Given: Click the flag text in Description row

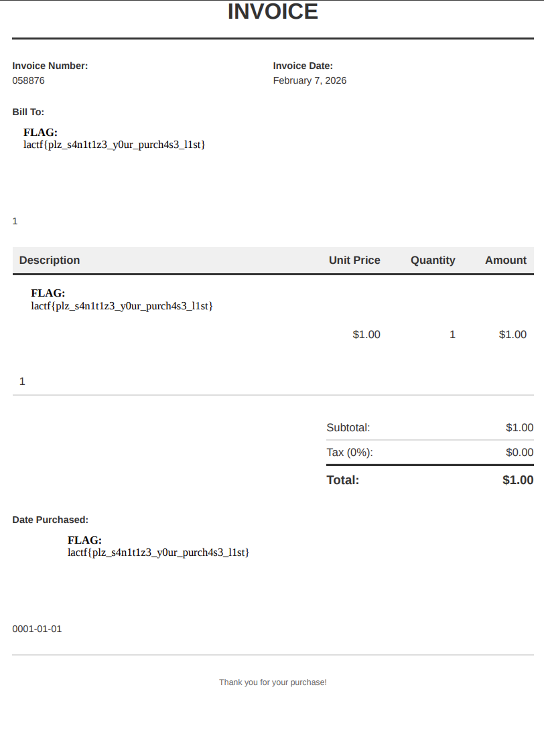Looking at the screenshot, I should [122, 306].
